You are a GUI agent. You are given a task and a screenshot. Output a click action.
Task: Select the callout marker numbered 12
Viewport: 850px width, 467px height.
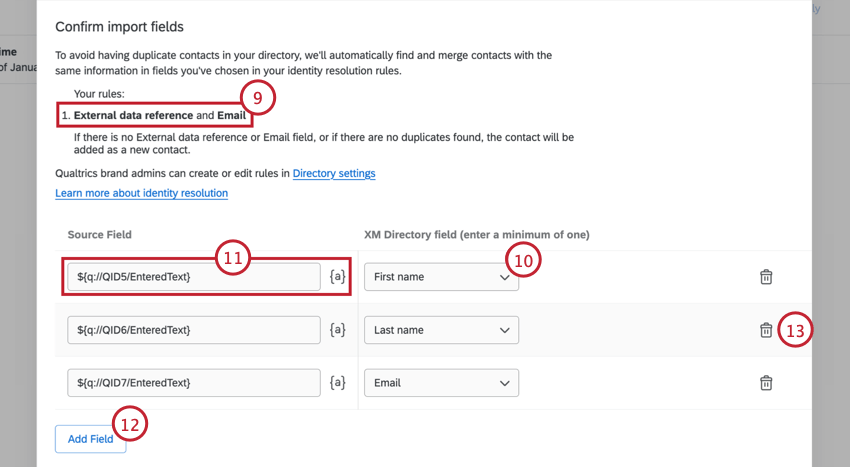click(x=130, y=424)
